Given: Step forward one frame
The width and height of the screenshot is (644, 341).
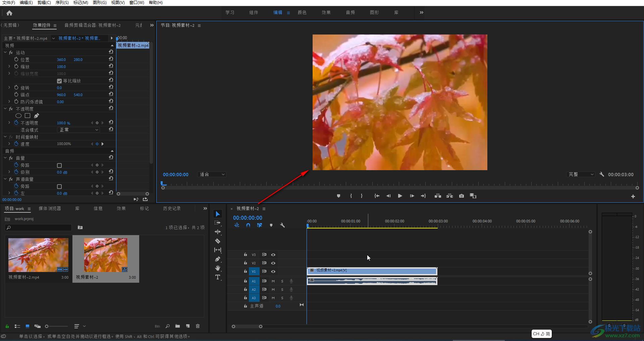Looking at the screenshot, I should tap(412, 196).
